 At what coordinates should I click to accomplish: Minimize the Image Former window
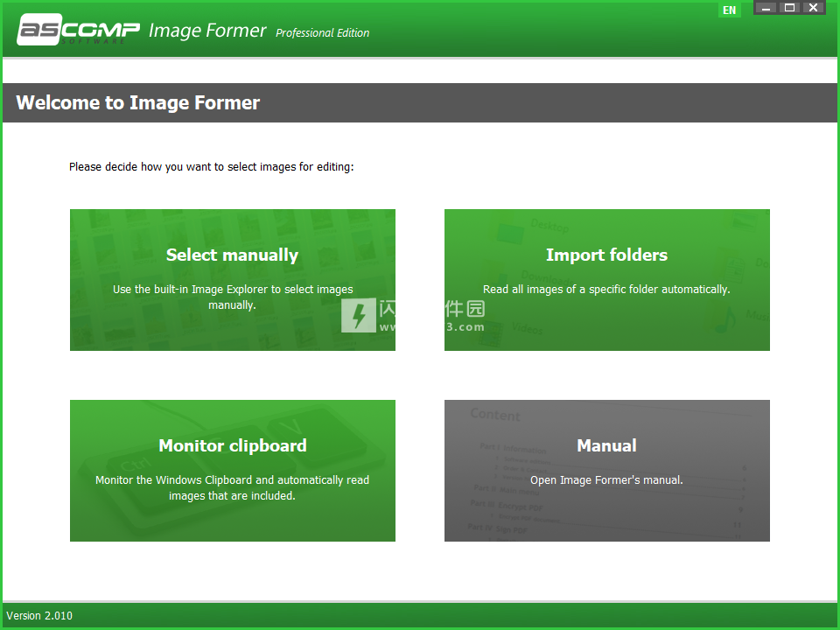click(x=766, y=8)
